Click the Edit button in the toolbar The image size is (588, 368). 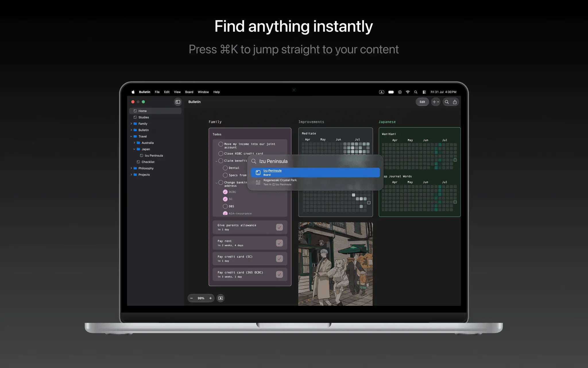tap(422, 102)
